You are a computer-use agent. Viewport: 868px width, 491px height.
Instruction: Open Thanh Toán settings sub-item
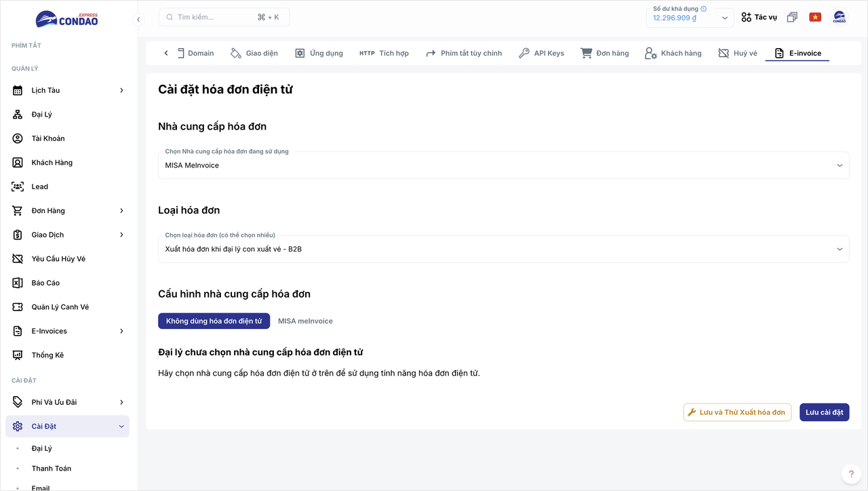click(x=52, y=469)
